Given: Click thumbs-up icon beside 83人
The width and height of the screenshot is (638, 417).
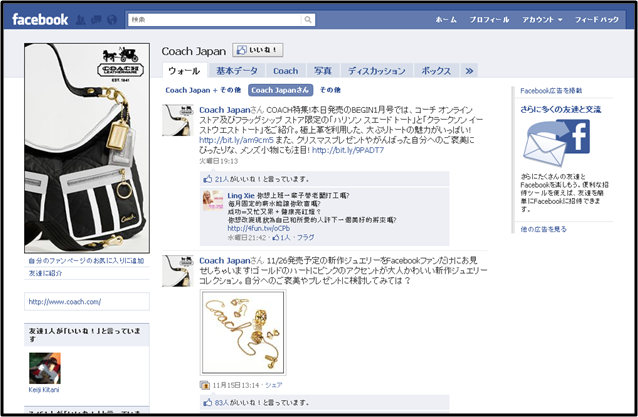Looking at the screenshot, I should pos(208,402).
